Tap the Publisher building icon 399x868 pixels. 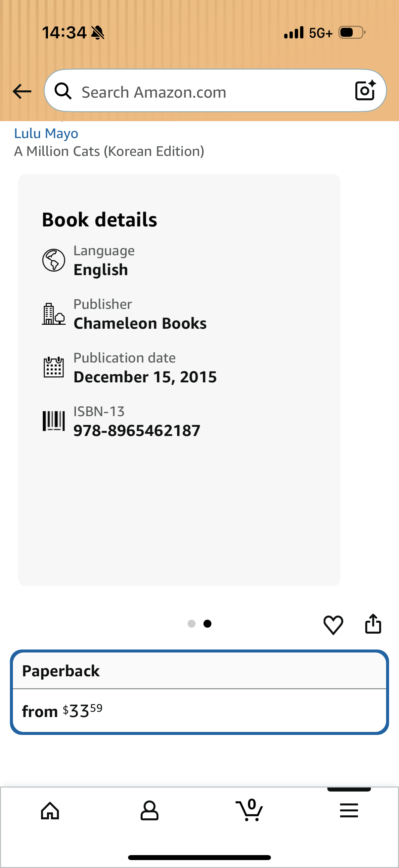pos(54,314)
